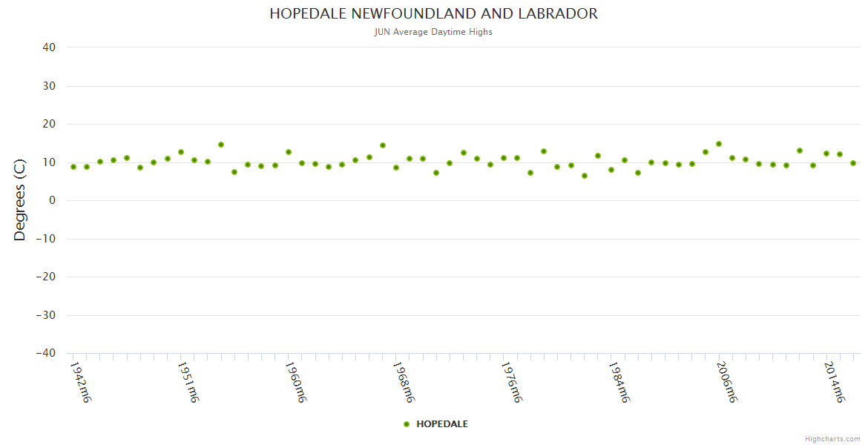
Task: Select the data point above 1960m6 tick
Action: click(x=288, y=152)
